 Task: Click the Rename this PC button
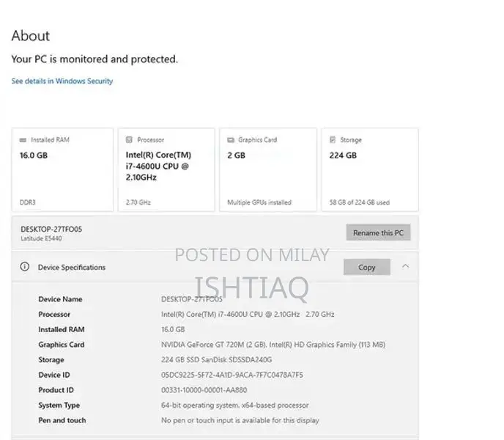click(x=378, y=232)
